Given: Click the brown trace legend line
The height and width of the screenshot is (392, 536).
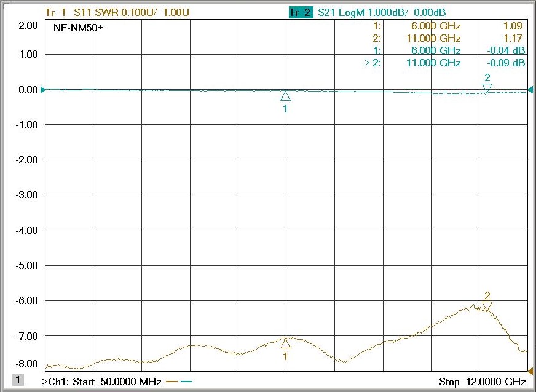Looking at the screenshot, I should pyautogui.click(x=171, y=382).
